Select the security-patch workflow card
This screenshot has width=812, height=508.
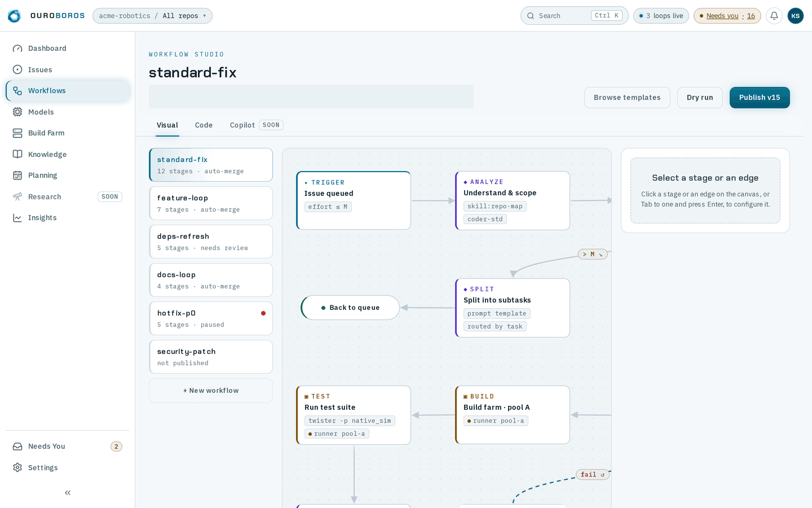pos(211,357)
